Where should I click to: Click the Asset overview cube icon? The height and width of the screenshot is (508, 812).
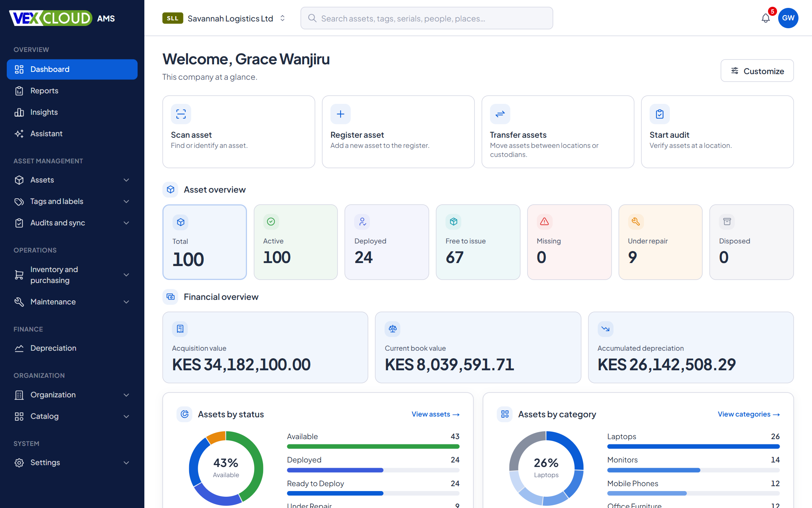coord(170,190)
